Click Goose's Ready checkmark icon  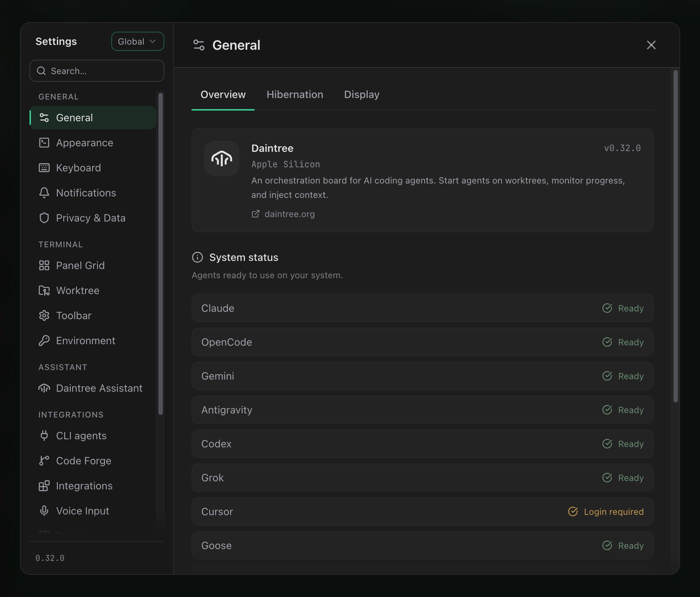pos(607,545)
